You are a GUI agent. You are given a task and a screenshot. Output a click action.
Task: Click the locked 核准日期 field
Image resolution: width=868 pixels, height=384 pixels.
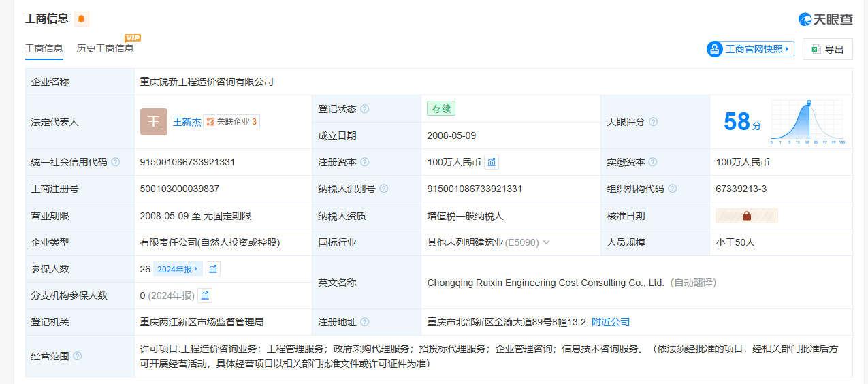tap(746, 216)
